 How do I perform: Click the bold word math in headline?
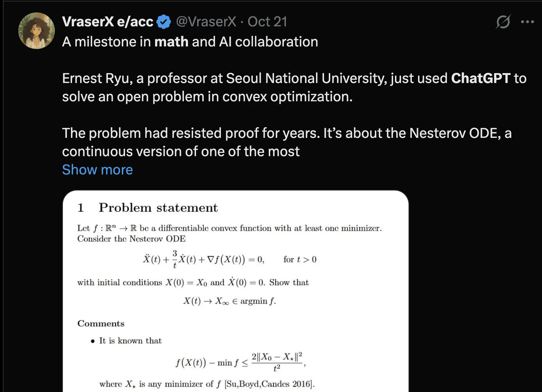[x=171, y=42]
